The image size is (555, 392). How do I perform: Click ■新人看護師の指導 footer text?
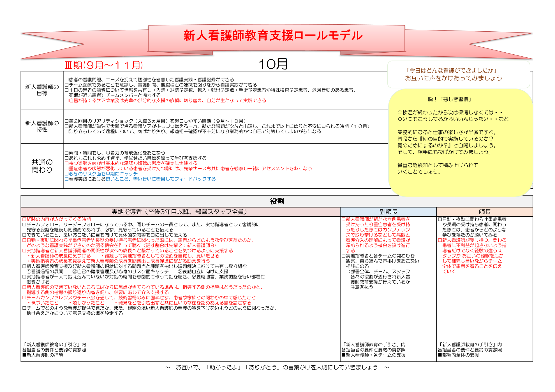(x=43, y=355)
